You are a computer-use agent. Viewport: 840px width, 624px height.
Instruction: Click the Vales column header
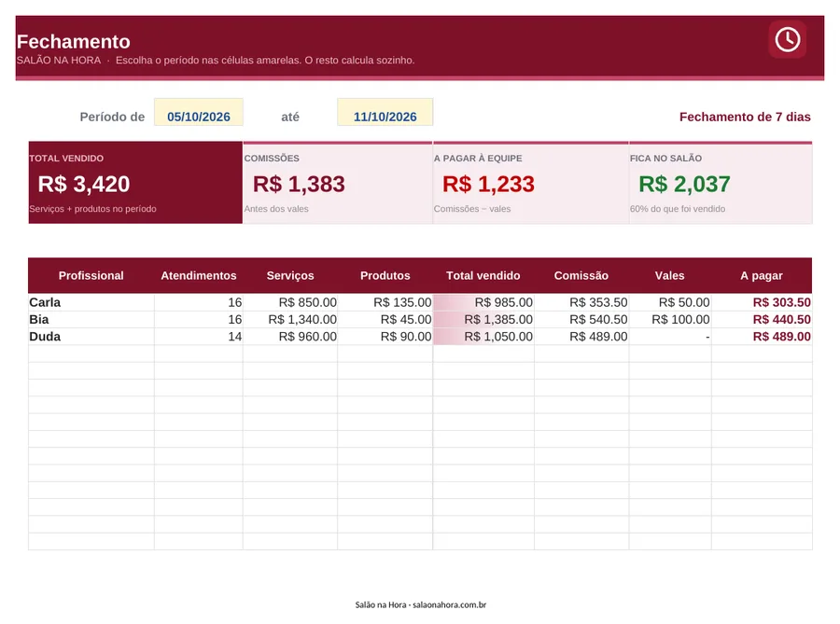[669, 275]
